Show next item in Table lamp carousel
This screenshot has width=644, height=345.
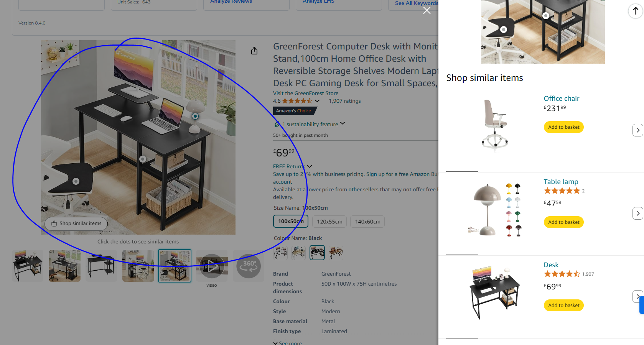(637, 214)
